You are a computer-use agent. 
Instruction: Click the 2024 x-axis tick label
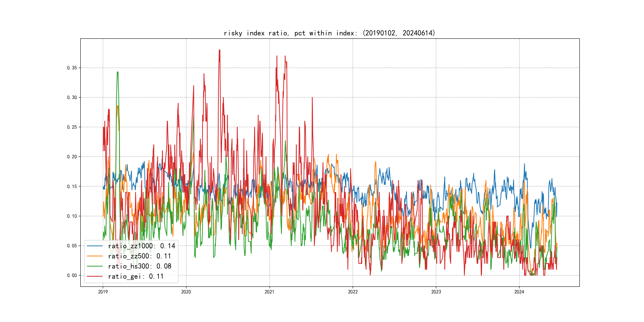click(519, 292)
